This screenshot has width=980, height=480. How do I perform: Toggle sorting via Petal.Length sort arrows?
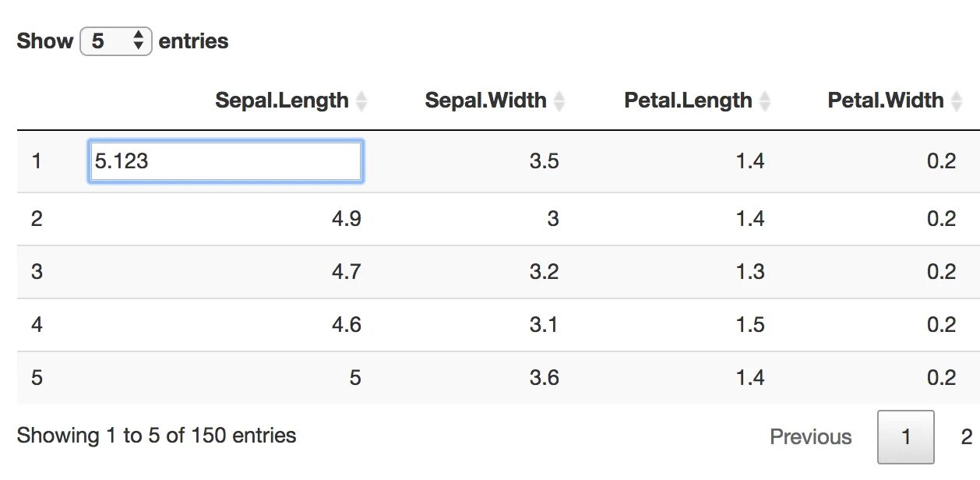tap(765, 101)
